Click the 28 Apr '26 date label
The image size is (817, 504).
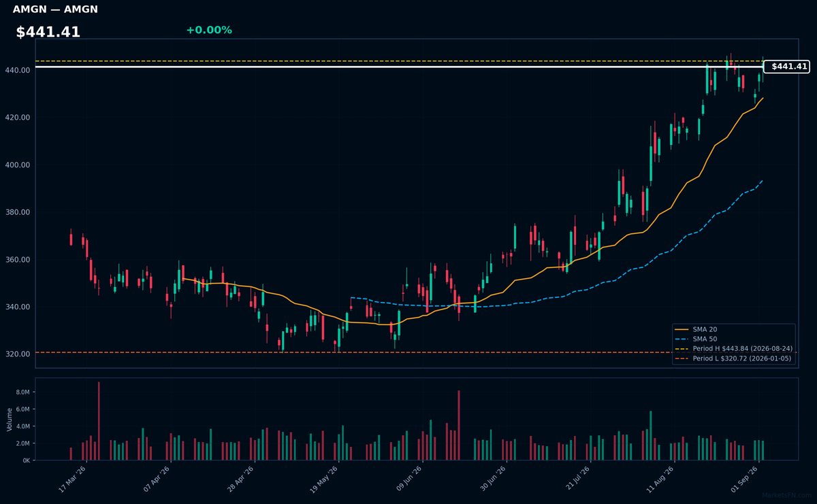[240, 479]
